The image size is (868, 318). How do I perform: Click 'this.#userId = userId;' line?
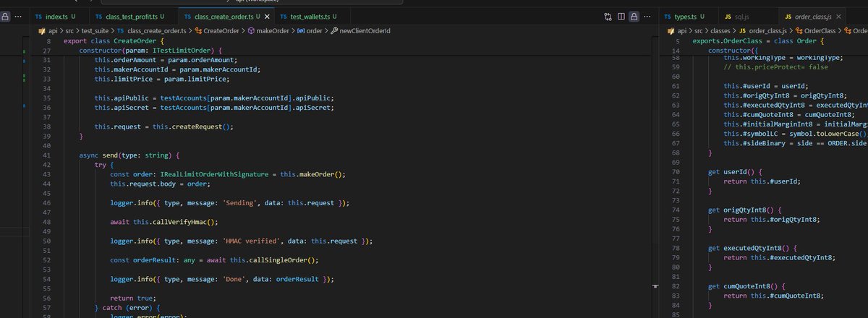pyautogui.click(x=767, y=85)
